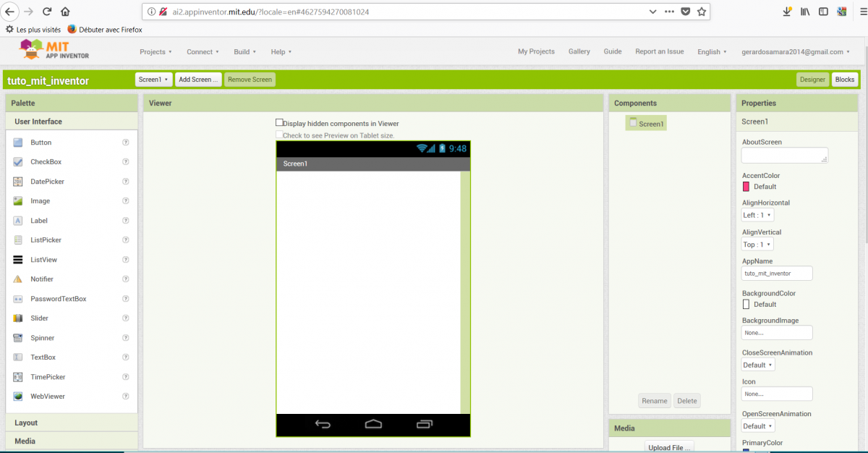Choose the WebViewer globe icon
The width and height of the screenshot is (868, 453).
[18, 397]
